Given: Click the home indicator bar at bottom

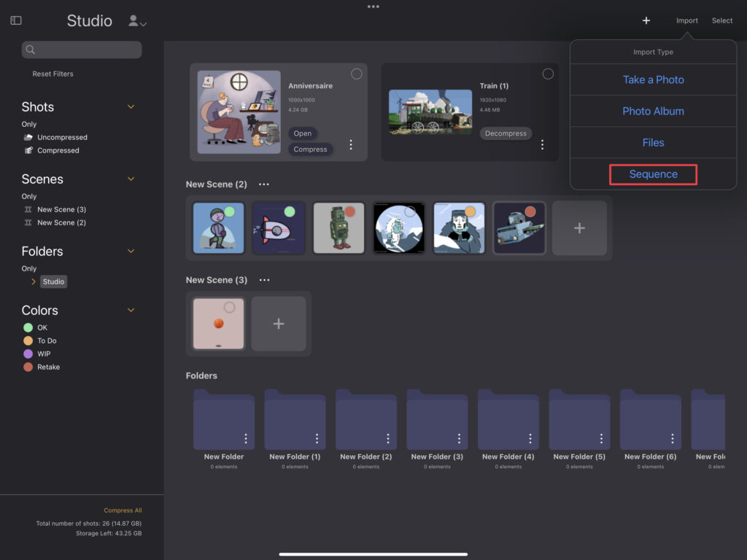Looking at the screenshot, I should click(373, 554).
